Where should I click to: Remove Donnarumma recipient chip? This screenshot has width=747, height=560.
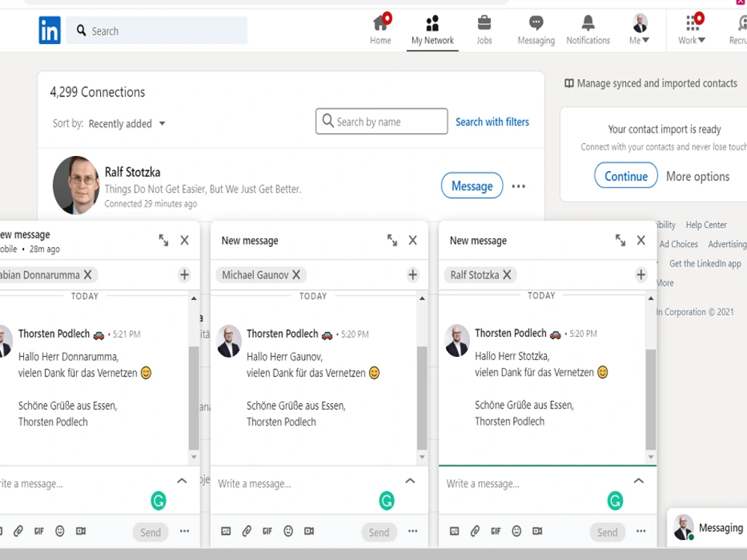[x=87, y=275]
